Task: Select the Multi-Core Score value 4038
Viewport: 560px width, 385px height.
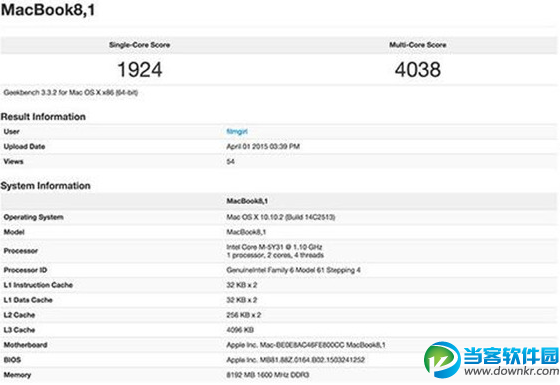Action: [418, 70]
